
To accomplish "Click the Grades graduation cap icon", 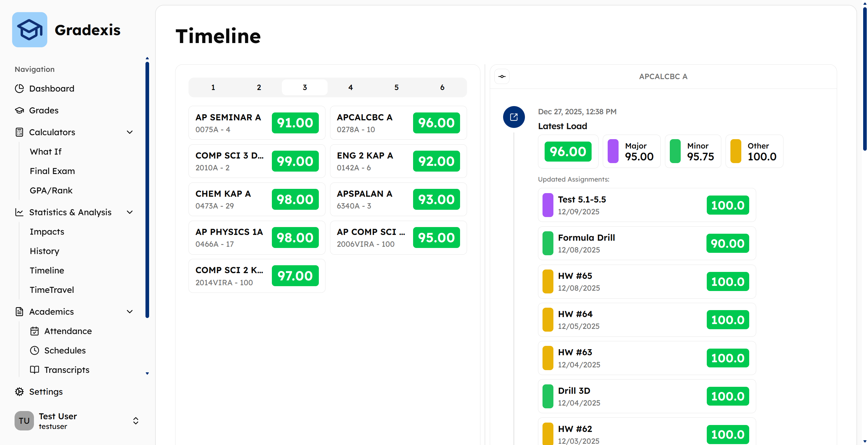I will [19, 110].
